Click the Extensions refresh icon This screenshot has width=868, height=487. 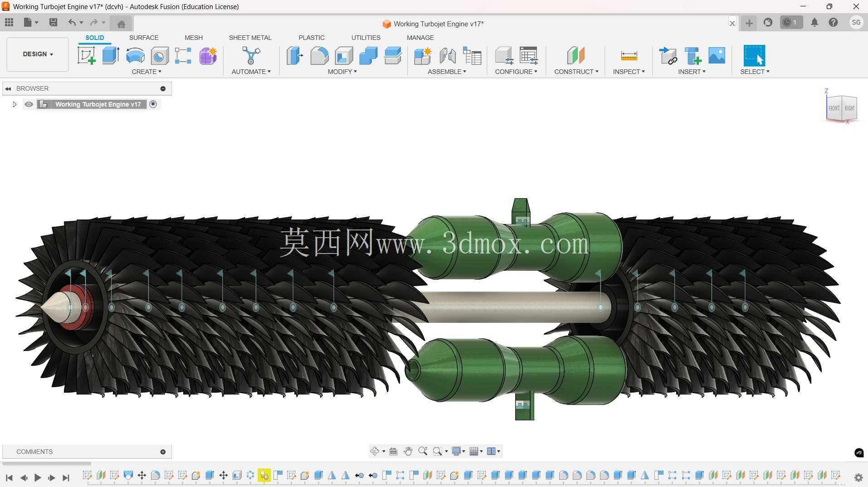tap(768, 22)
